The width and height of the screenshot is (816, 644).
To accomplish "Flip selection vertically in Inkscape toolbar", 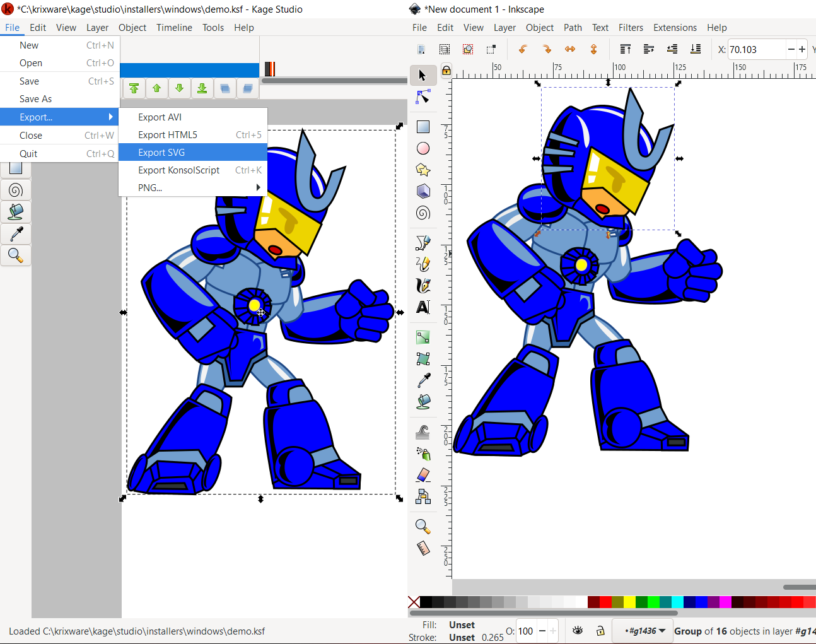I will click(593, 49).
